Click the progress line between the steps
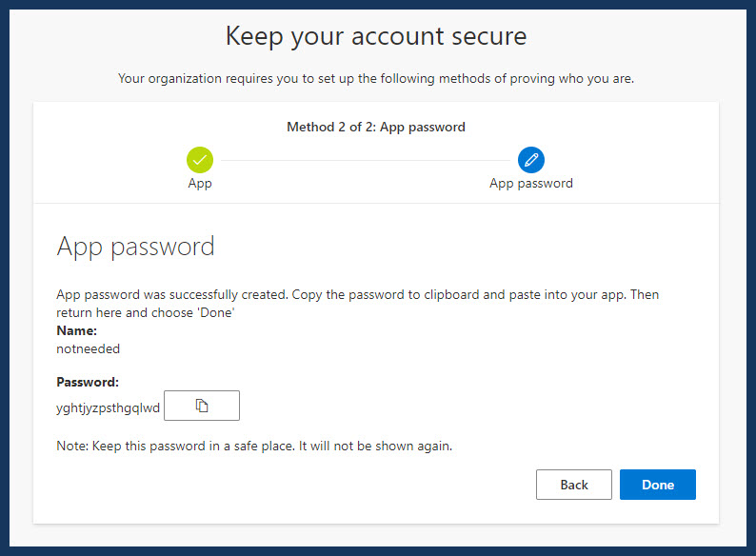 click(366, 160)
